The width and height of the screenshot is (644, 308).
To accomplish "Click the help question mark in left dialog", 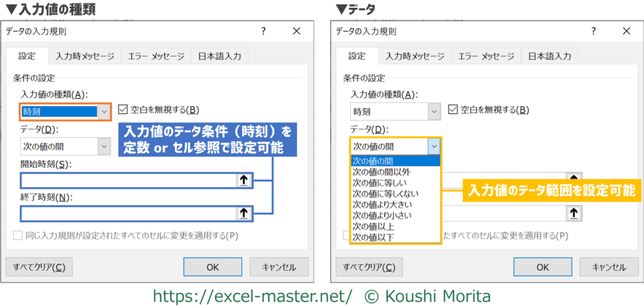I will 264,31.
